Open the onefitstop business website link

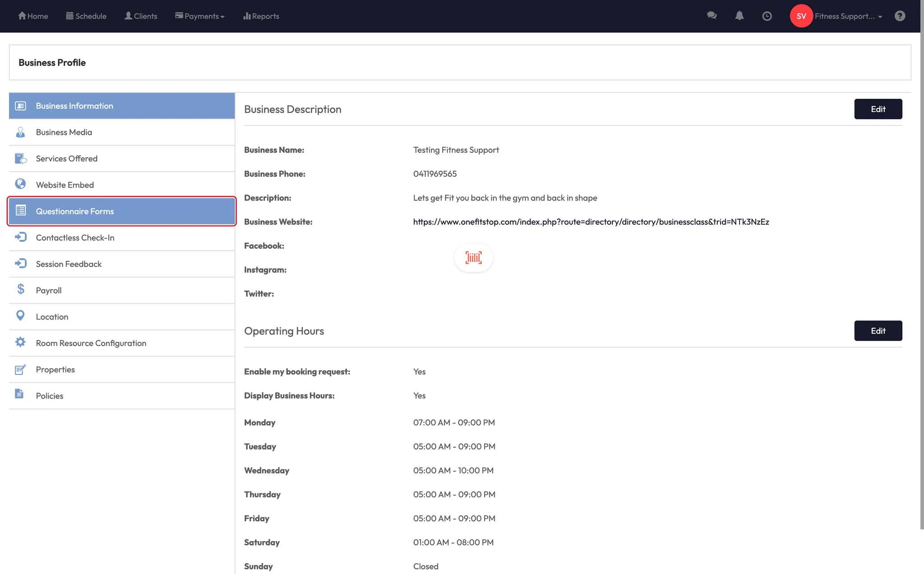[x=591, y=222]
